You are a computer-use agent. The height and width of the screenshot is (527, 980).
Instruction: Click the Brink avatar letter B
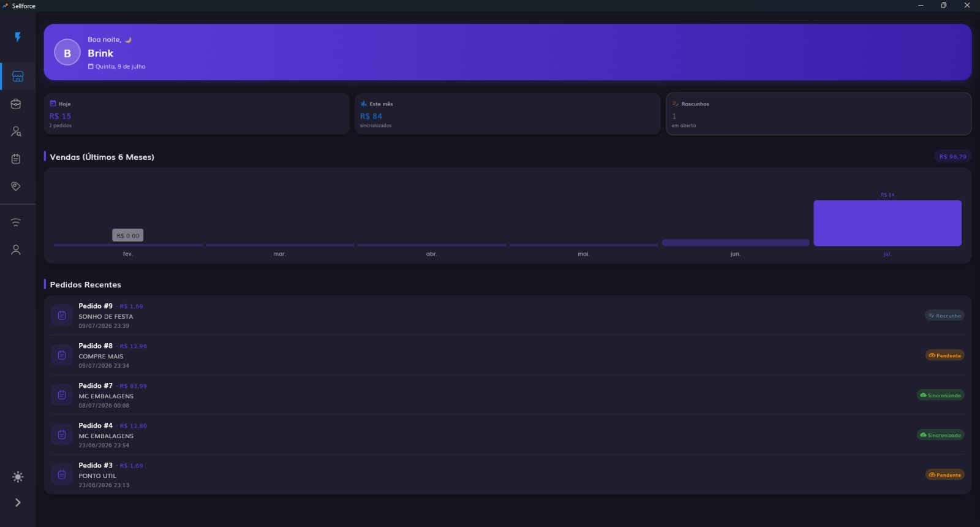click(x=67, y=53)
